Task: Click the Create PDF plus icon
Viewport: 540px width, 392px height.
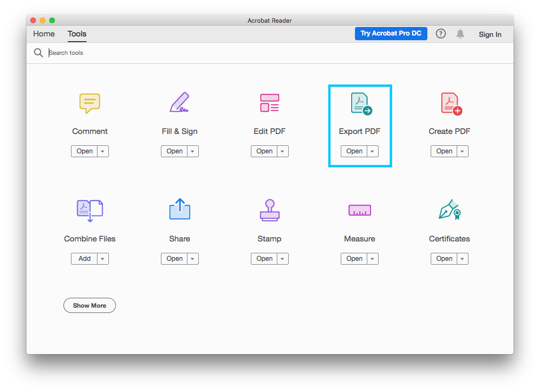Action: (x=451, y=104)
